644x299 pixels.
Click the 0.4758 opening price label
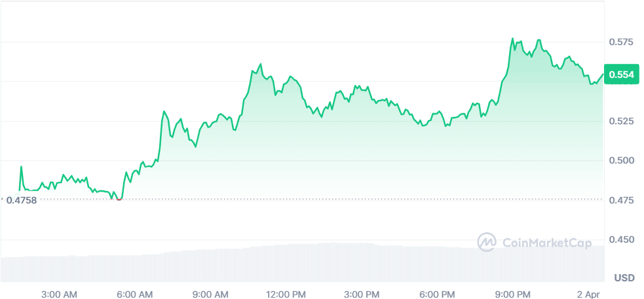22,200
